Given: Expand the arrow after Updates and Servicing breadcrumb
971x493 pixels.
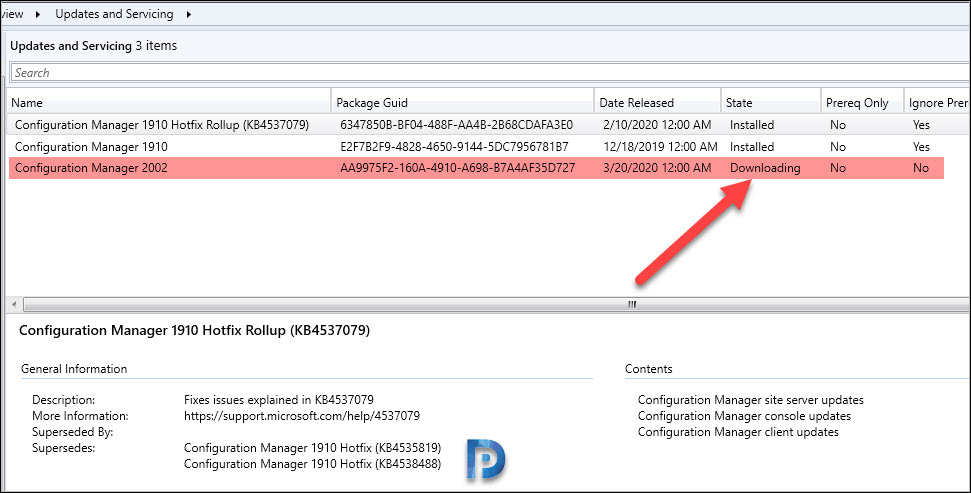Looking at the screenshot, I should (x=189, y=14).
